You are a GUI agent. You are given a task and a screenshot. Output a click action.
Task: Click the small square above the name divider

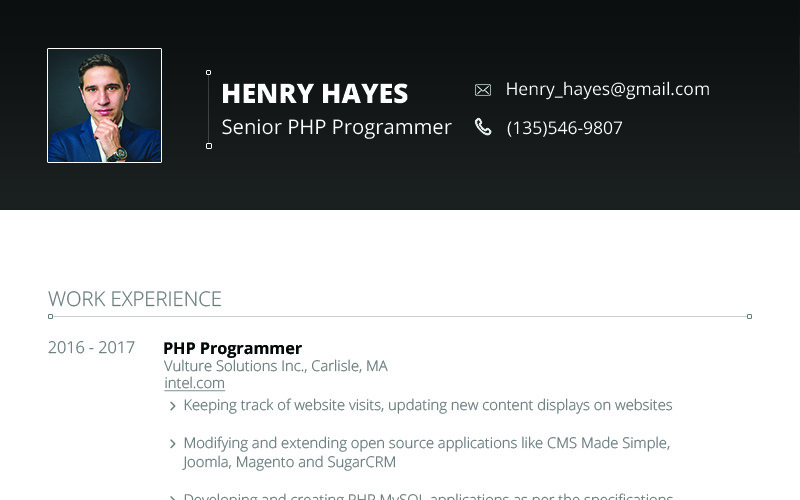208,73
